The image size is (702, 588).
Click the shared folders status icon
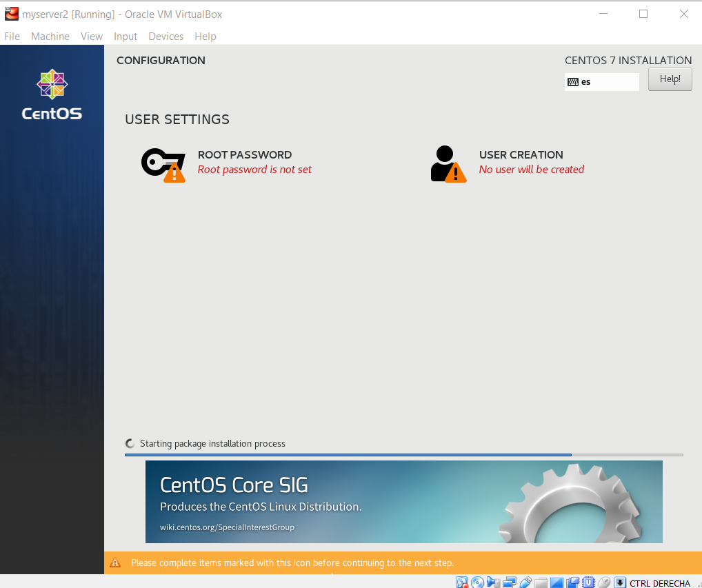[x=541, y=582]
